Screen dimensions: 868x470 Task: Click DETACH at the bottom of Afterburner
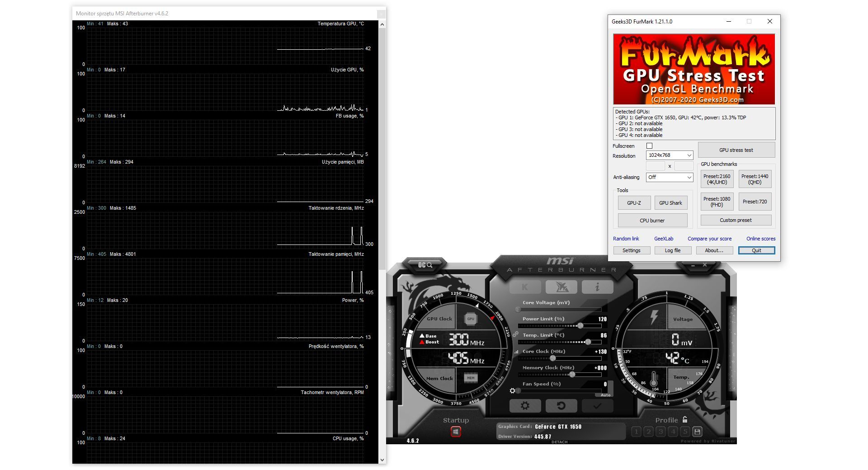pyautogui.click(x=559, y=442)
